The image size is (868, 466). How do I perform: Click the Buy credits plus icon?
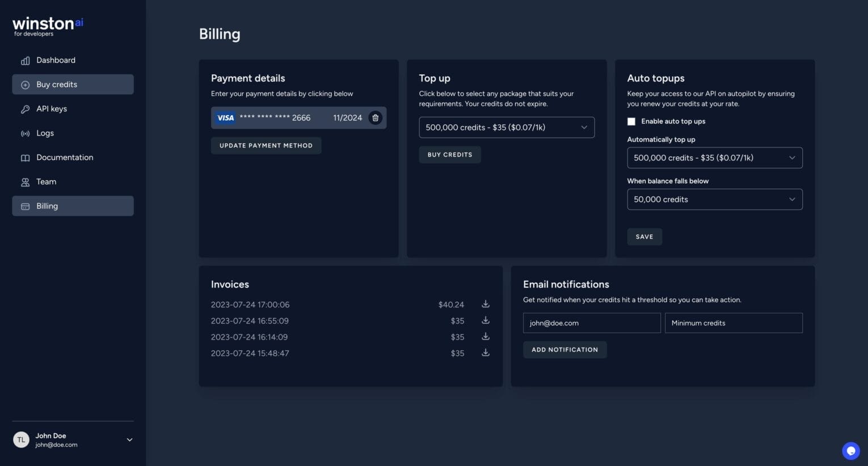(25, 84)
